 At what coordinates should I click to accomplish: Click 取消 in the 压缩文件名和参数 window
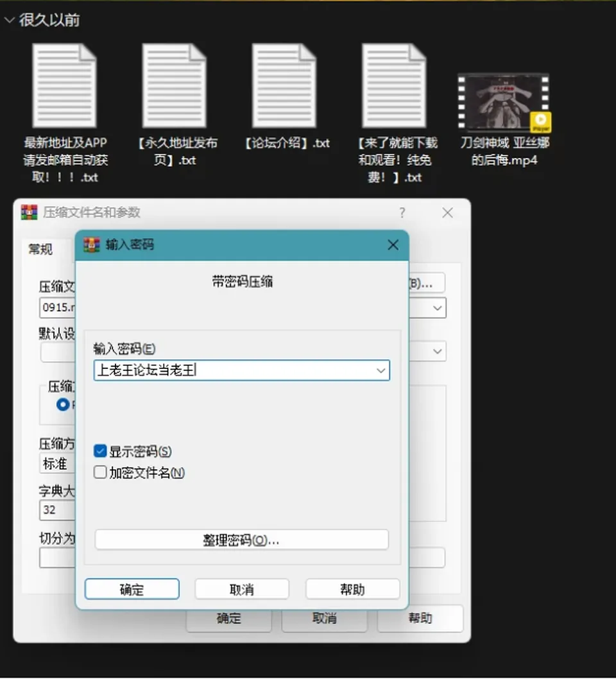click(x=325, y=619)
